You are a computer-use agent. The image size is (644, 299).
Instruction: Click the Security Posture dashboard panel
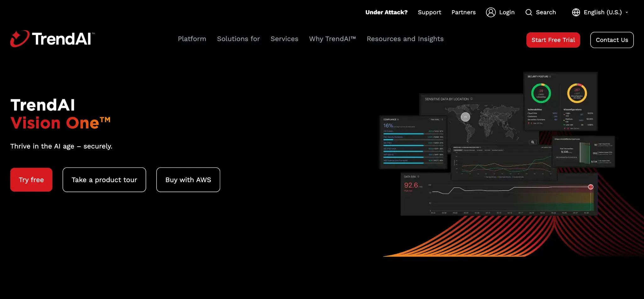[x=560, y=101]
